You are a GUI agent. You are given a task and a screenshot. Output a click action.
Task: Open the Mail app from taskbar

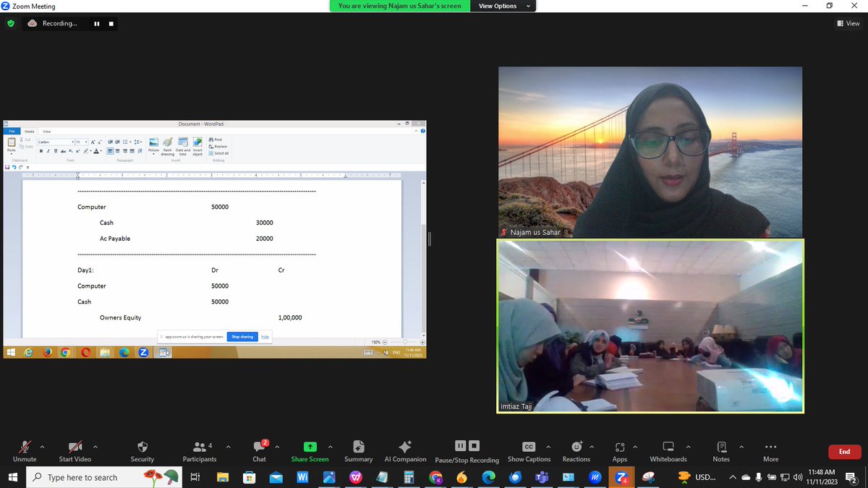[276, 477]
